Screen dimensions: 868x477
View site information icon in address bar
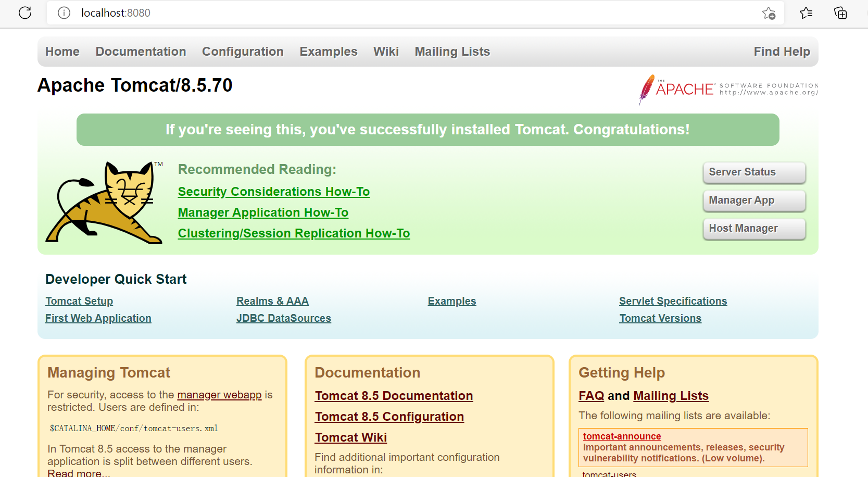point(64,12)
